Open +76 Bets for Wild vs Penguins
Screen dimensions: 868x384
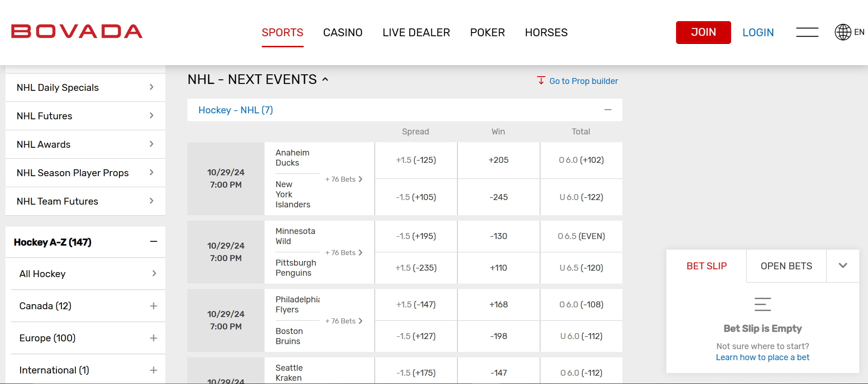pyautogui.click(x=344, y=253)
